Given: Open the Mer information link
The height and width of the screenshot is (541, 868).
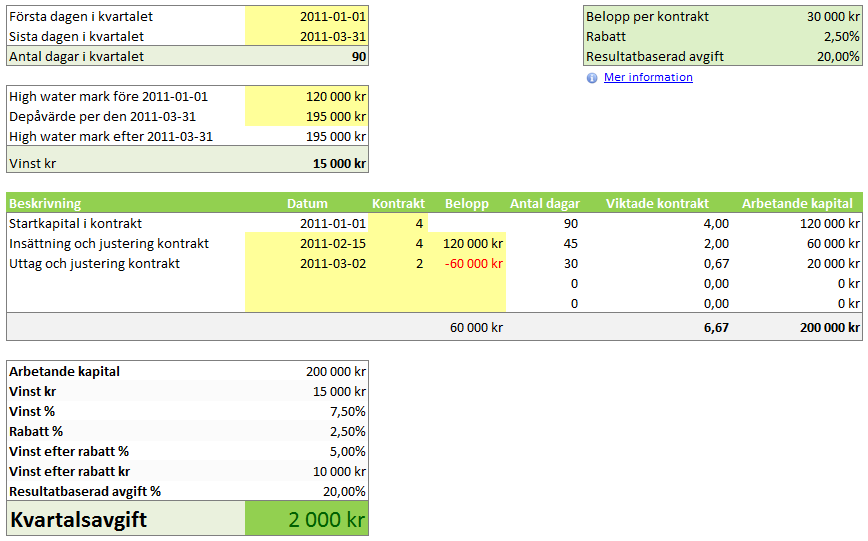Looking at the screenshot, I should coord(648,78).
